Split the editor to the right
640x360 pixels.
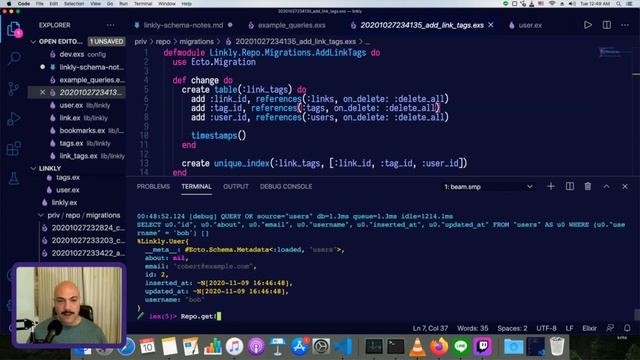[607, 25]
